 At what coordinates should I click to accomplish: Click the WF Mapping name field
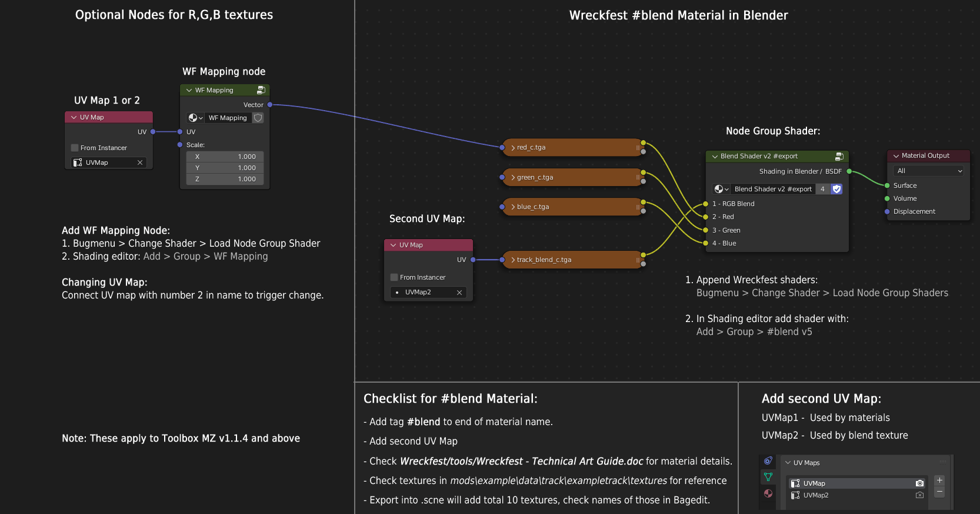pyautogui.click(x=228, y=118)
